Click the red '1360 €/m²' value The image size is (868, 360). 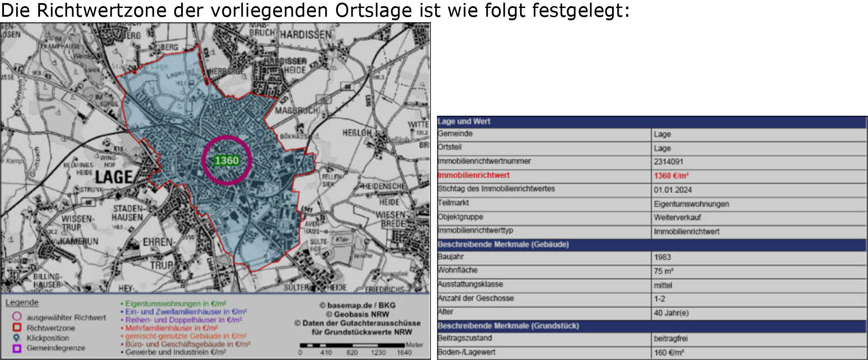point(671,176)
